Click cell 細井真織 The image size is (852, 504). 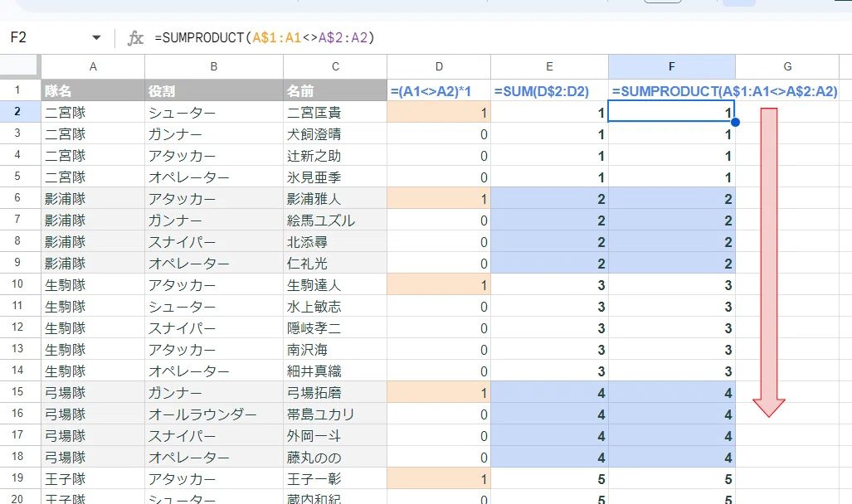(335, 371)
